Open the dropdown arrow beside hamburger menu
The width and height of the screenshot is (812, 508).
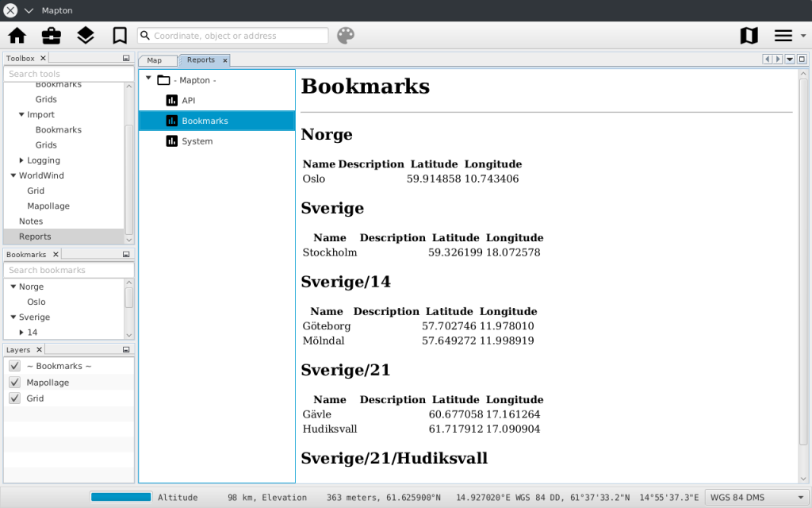click(x=803, y=36)
